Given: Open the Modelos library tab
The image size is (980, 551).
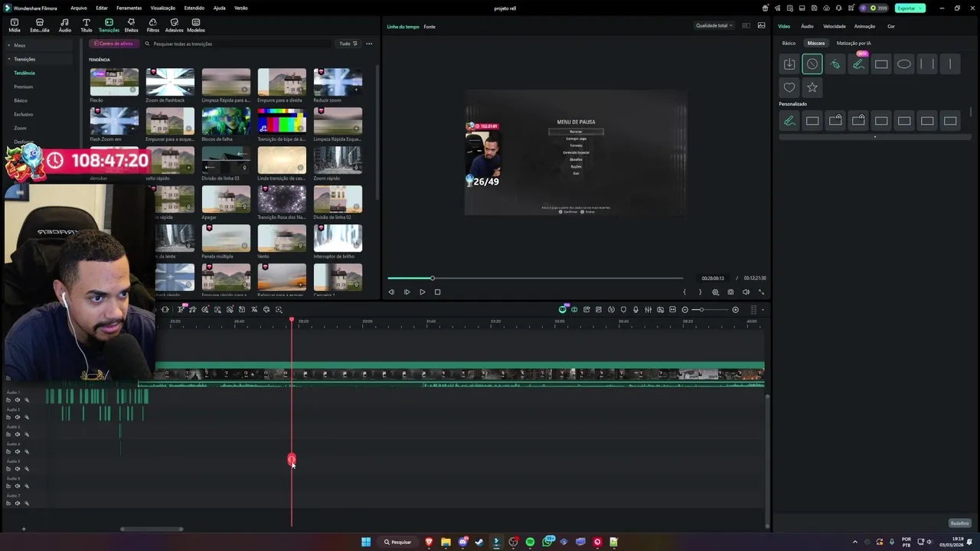Looking at the screenshot, I should (x=196, y=25).
